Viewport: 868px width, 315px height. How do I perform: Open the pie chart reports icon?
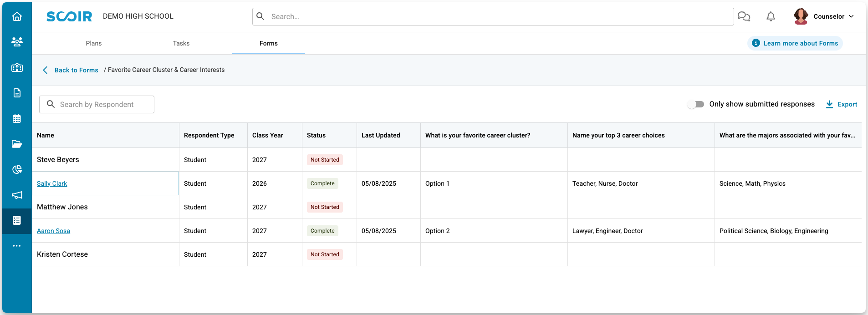coord(17,170)
